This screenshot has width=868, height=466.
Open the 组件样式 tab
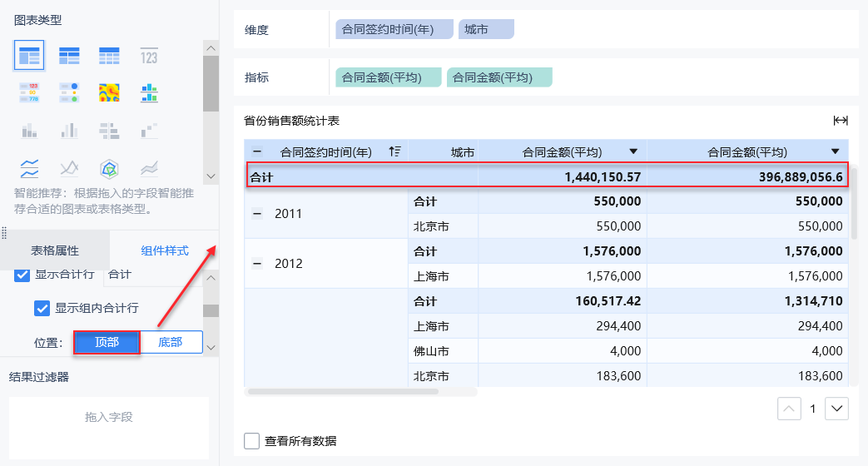(165, 250)
